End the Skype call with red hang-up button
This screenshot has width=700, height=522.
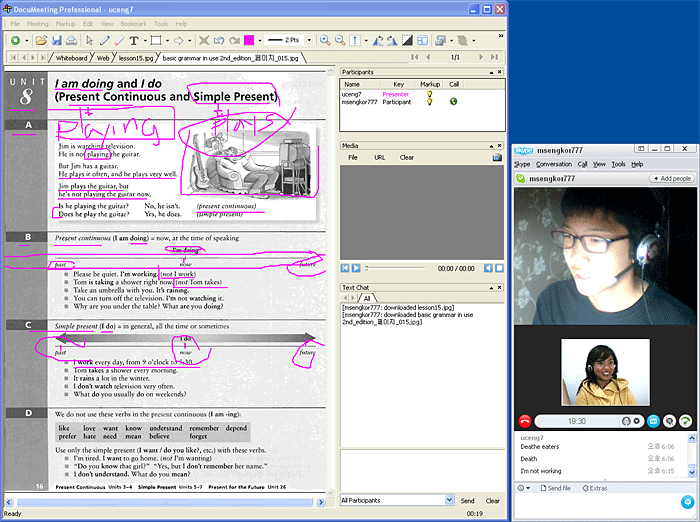pyautogui.click(x=525, y=421)
